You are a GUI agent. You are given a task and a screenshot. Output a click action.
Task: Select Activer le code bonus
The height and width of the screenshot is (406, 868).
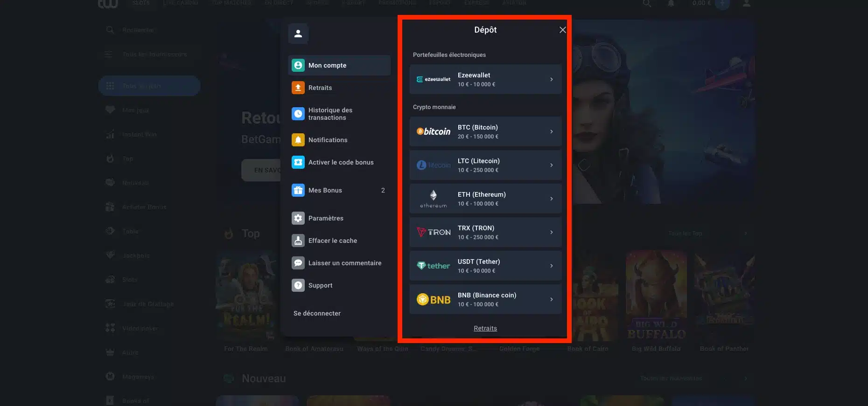[x=339, y=162]
